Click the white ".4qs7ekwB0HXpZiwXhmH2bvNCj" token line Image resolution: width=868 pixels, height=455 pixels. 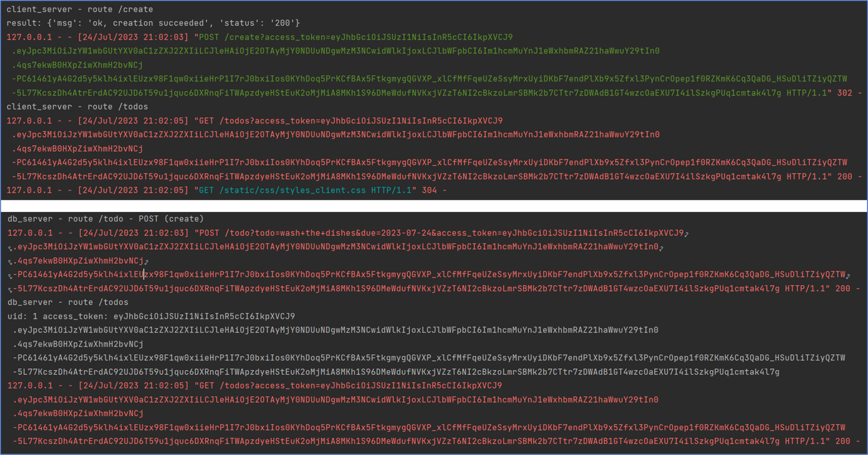pos(78,344)
